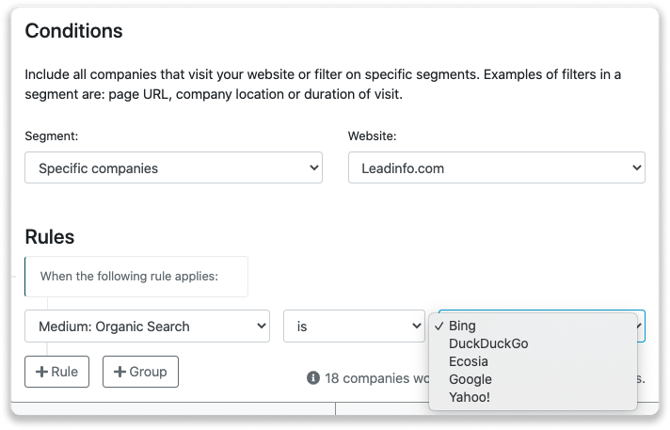Select the Yahoo! option
Image resolution: width=670 pixels, height=430 pixels.
coord(471,398)
